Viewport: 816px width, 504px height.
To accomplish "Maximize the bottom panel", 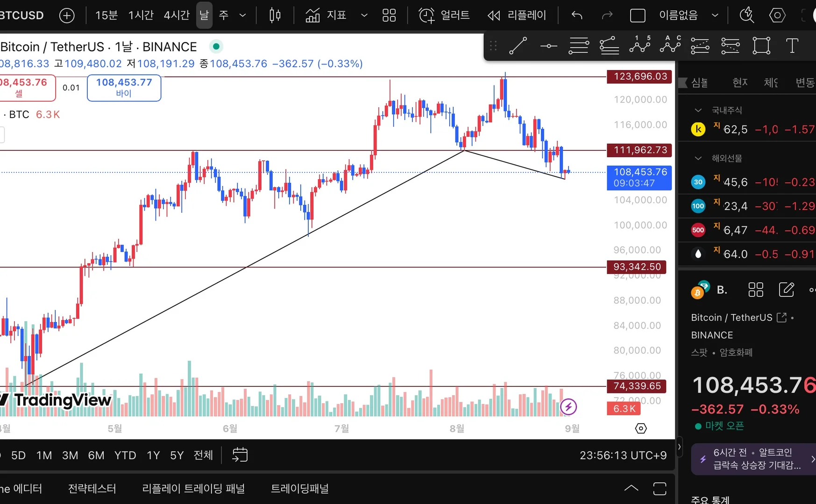I will point(660,489).
